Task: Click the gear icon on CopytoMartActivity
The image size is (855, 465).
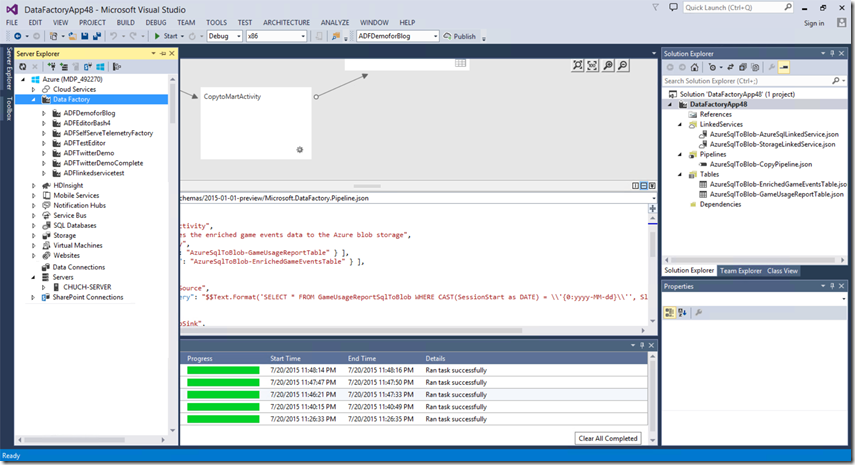Action: tap(299, 149)
